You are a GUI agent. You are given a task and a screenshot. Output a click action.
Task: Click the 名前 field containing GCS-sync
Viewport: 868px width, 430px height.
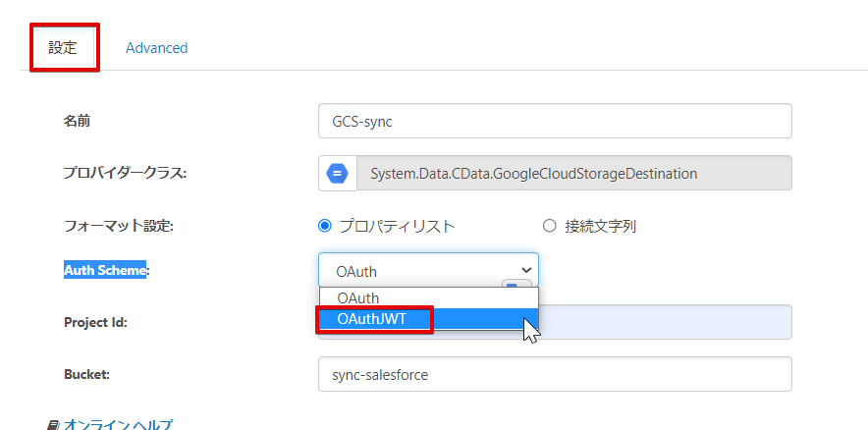[555, 121]
